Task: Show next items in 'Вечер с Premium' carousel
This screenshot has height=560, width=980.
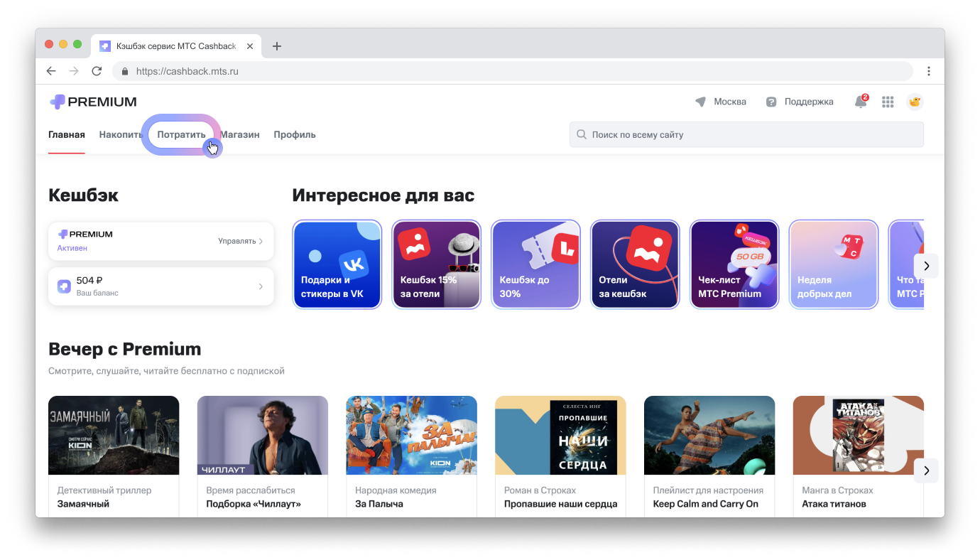Action: click(926, 470)
